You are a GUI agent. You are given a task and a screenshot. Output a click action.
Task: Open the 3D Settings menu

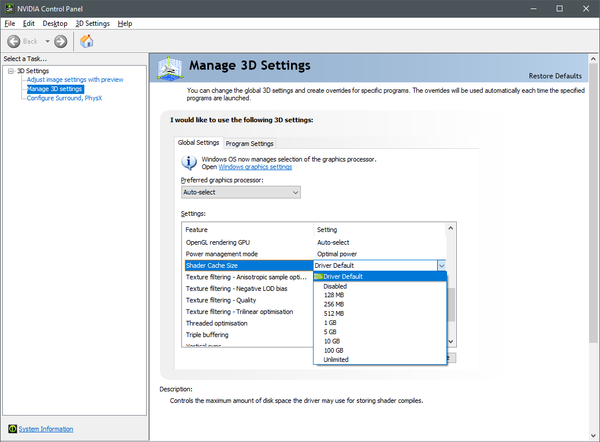93,23
